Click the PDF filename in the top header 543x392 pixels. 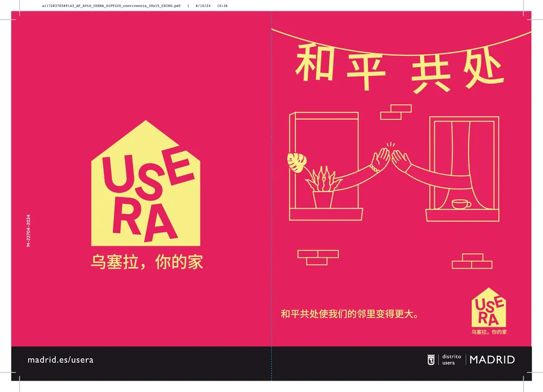click(x=111, y=5)
